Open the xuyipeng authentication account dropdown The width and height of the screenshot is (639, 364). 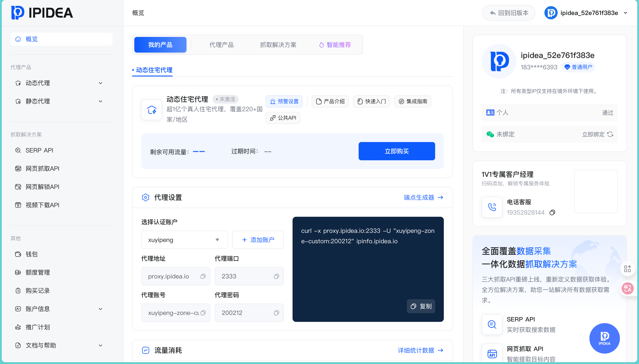point(184,240)
